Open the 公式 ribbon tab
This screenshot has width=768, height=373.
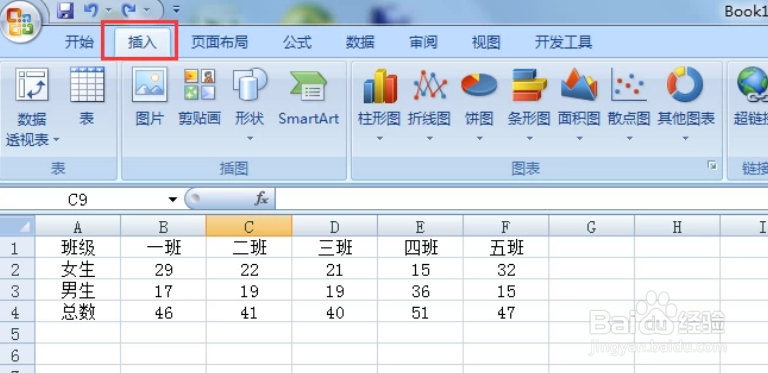(297, 42)
